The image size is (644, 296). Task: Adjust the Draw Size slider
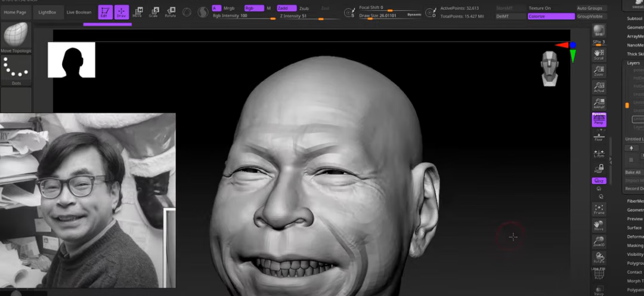click(x=382, y=16)
